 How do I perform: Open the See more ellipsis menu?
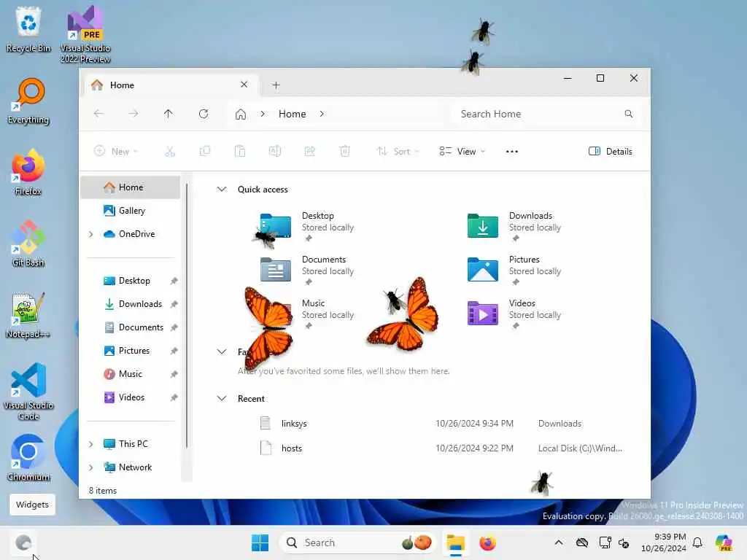click(x=511, y=152)
